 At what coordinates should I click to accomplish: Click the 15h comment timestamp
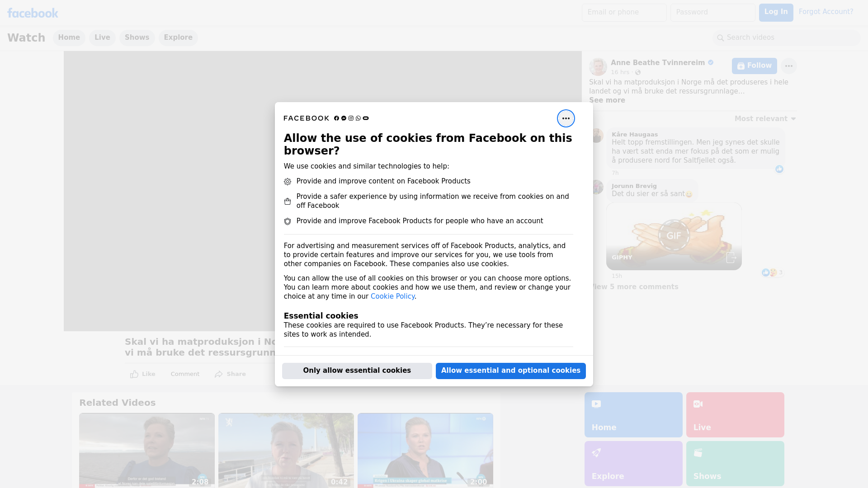coord(617,276)
